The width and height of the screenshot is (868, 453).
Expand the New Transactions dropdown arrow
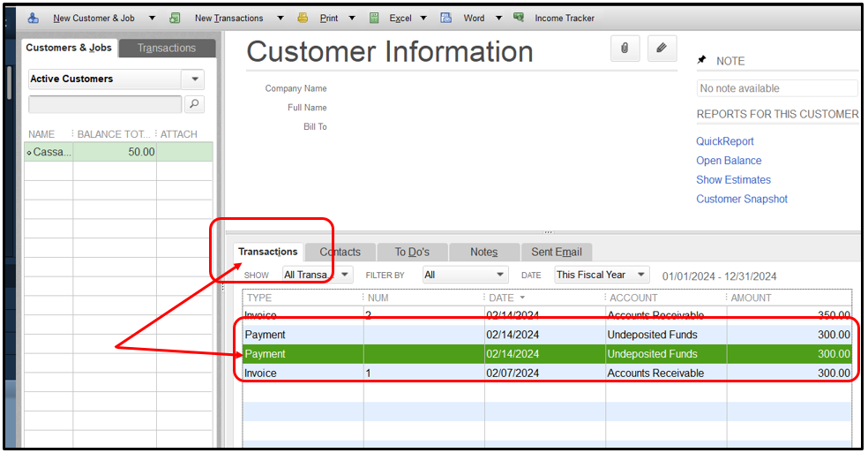click(x=281, y=19)
